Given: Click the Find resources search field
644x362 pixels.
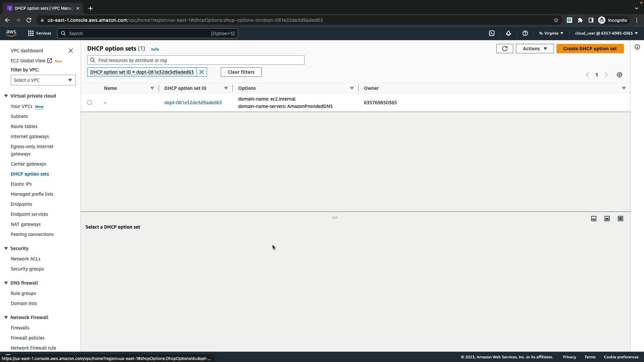Looking at the screenshot, I should coord(198,60).
